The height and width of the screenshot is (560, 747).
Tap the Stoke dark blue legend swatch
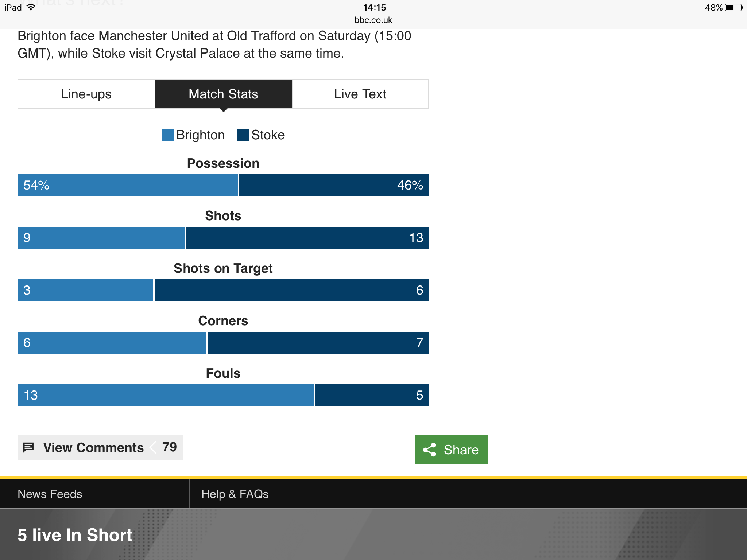tap(243, 135)
